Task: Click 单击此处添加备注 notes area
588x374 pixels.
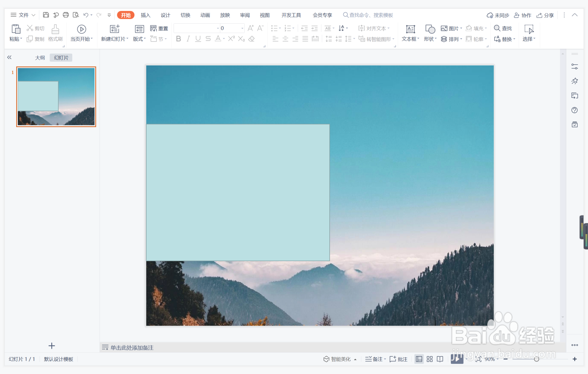Action: [132, 347]
